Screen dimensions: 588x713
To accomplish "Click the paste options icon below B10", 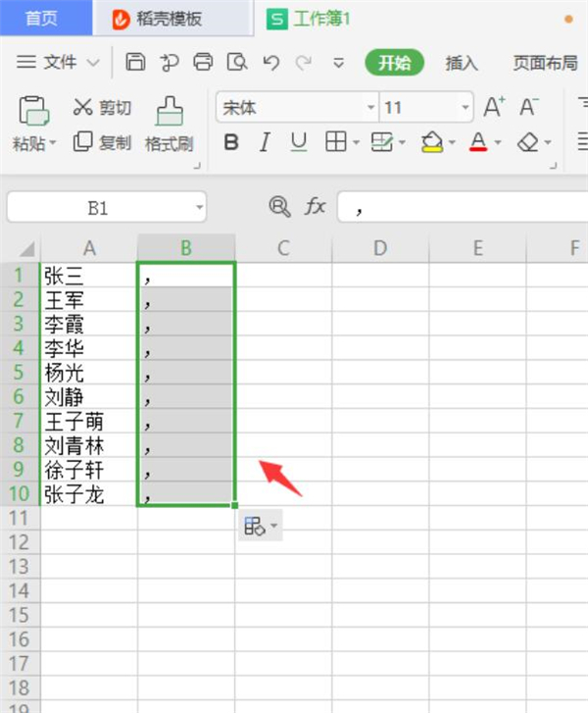I will (254, 526).
